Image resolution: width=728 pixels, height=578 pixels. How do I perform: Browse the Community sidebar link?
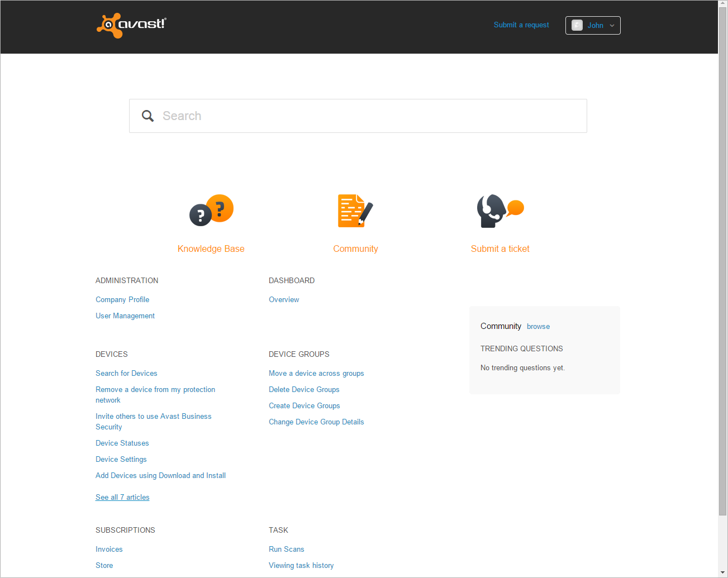click(538, 327)
